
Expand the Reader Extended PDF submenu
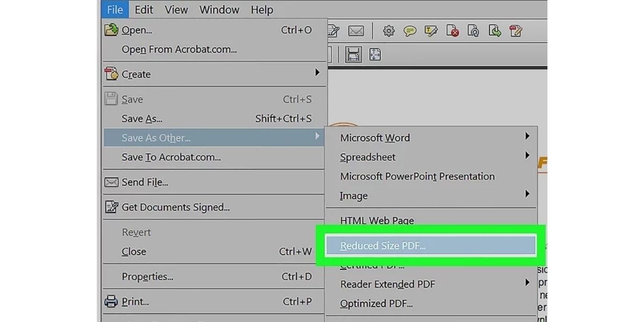pyautogui.click(x=387, y=284)
